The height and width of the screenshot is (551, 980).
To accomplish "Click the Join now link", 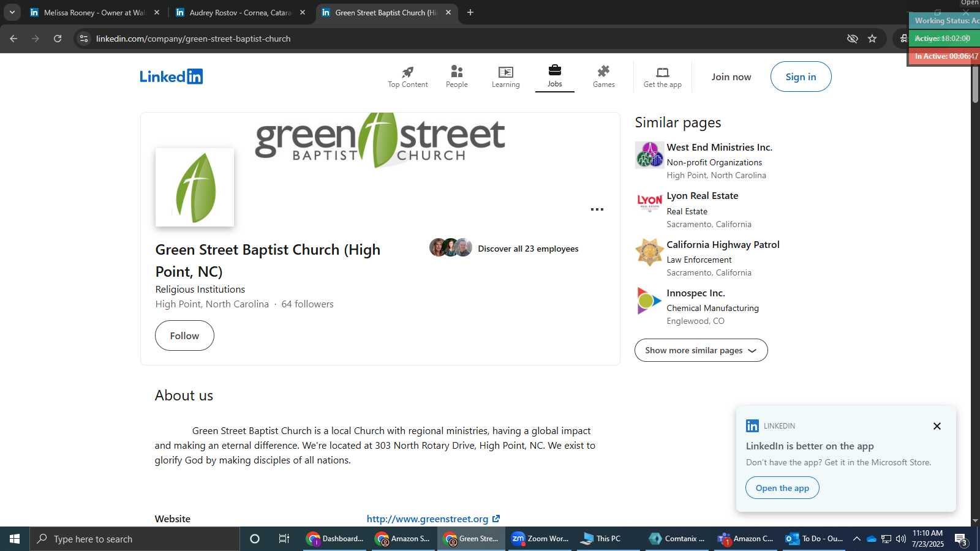I will 731,77.
